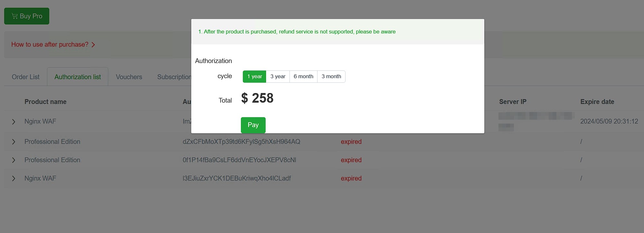The width and height of the screenshot is (644, 233).
Task: Click authorization code starting with 0f1P14fBa9
Action: (239, 160)
